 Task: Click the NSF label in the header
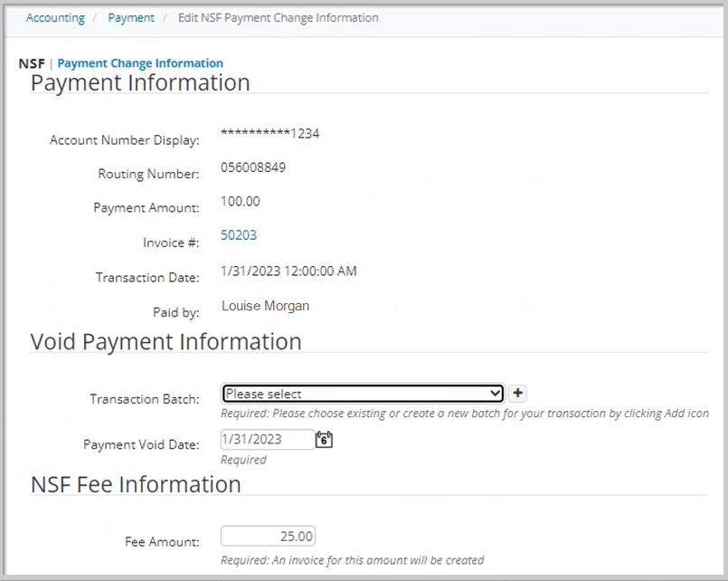pyautogui.click(x=31, y=63)
